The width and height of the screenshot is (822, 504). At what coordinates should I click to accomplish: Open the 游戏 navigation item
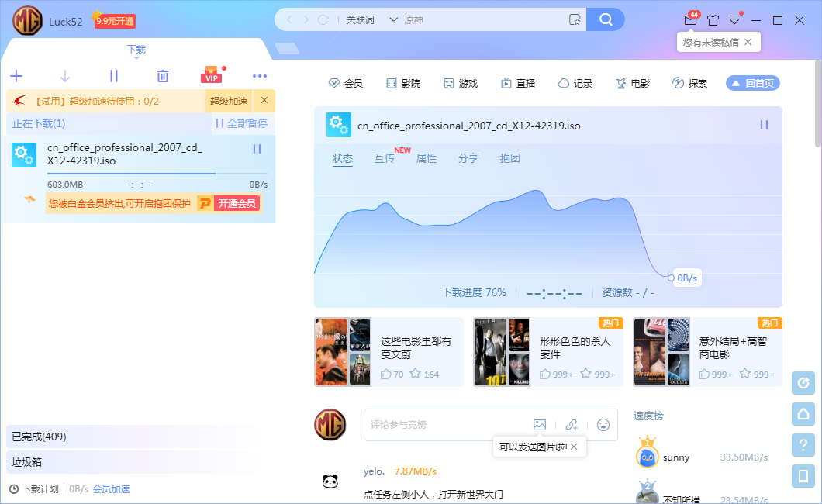[x=461, y=83]
